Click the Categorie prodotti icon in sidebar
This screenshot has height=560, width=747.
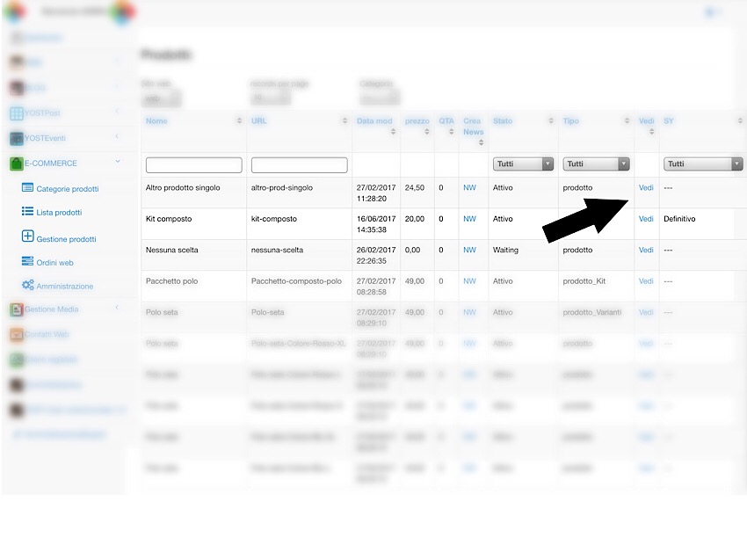click(x=28, y=188)
